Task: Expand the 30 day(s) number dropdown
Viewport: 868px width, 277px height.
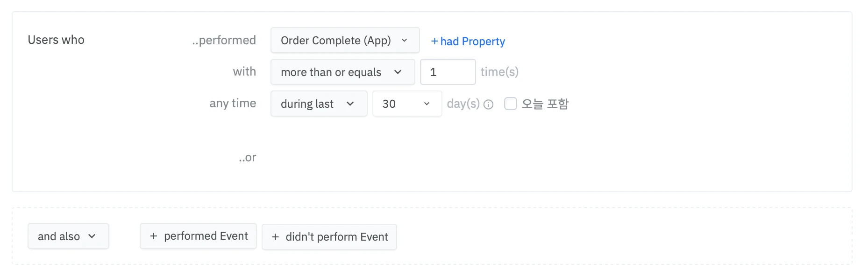Action: point(406,104)
